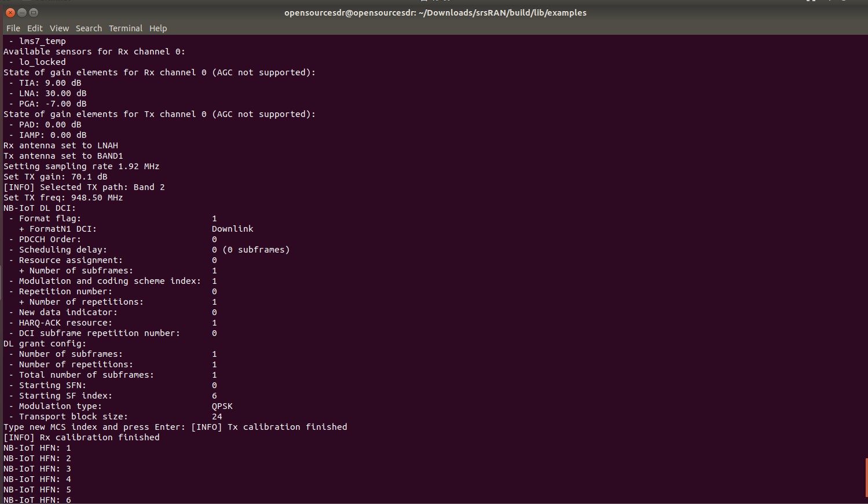868x504 pixels.
Task: Click 'Type new MCS index and press Enter' prompt
Action: (95, 427)
